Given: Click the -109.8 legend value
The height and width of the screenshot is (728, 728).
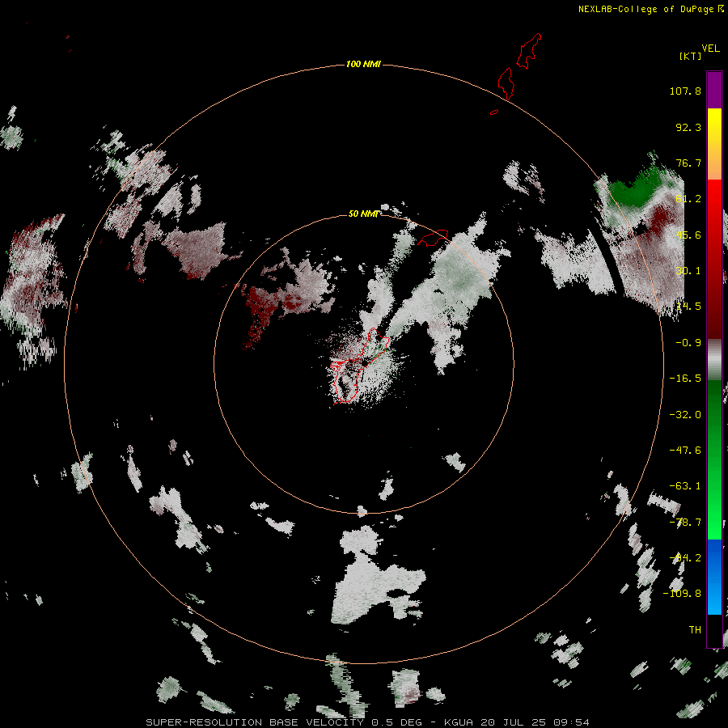Looking at the screenshot, I should coord(682,594).
